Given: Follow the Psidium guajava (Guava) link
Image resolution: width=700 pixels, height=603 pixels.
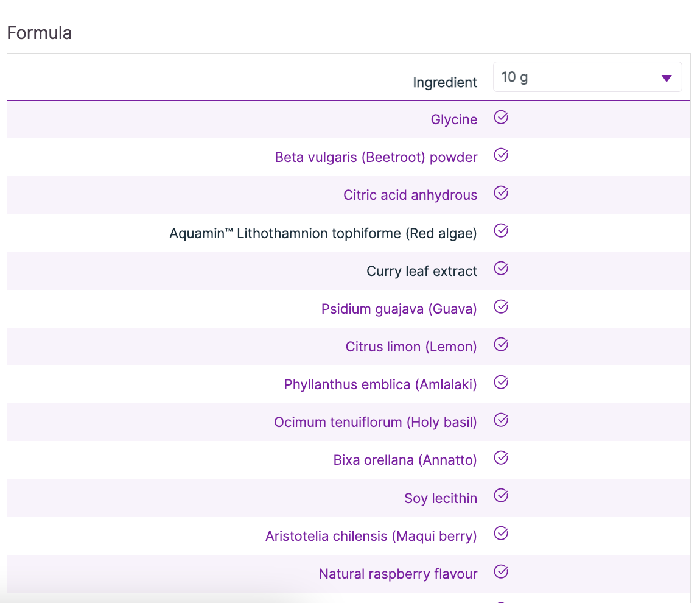Looking at the screenshot, I should (399, 309).
